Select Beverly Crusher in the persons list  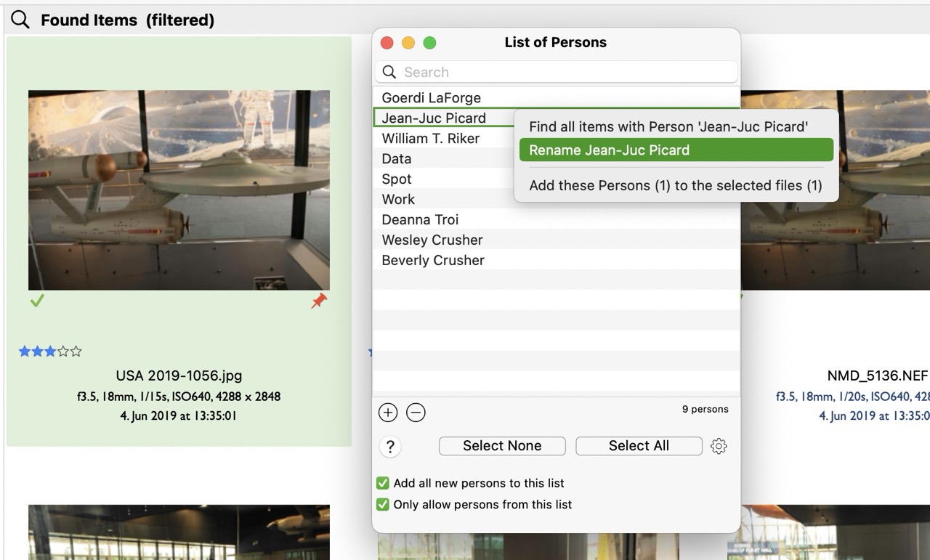pyautogui.click(x=433, y=260)
